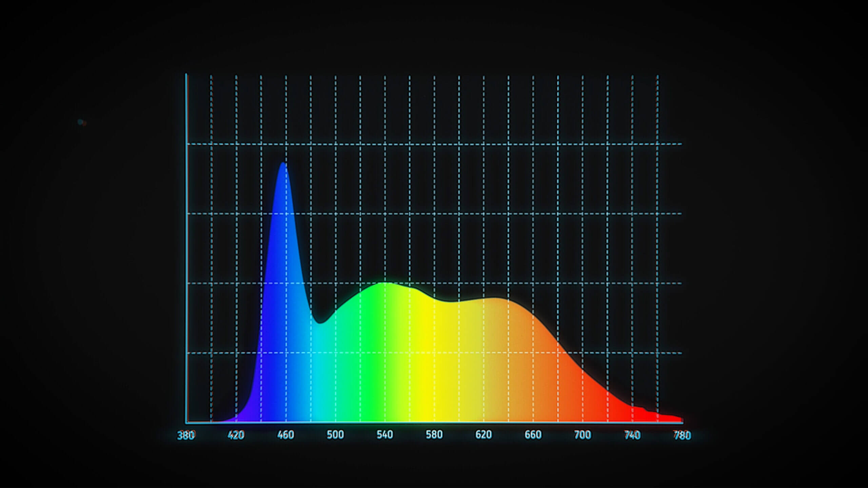Screen dimensions: 868x488
Task: Click the 540 wavelength axis label
Action: [384, 435]
